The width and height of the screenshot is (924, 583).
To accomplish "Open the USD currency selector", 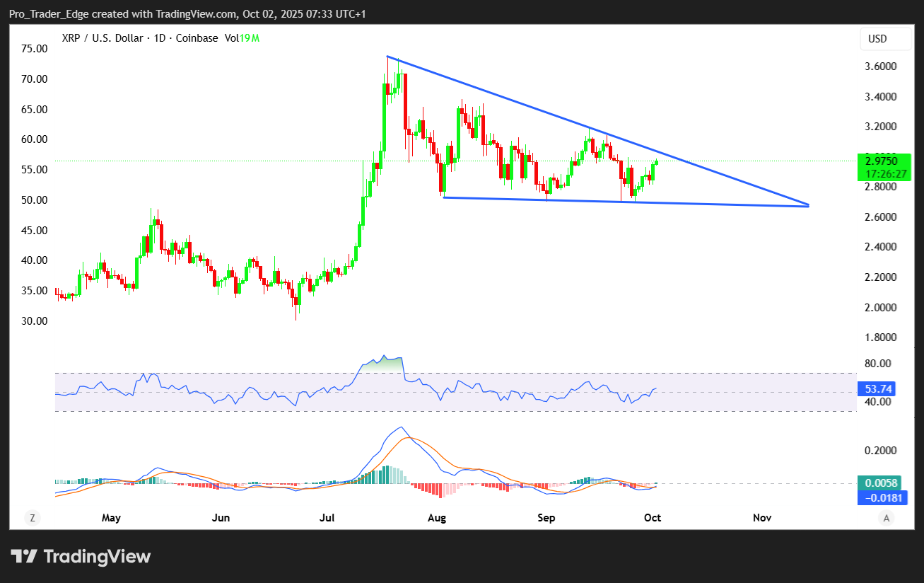I will click(886, 39).
